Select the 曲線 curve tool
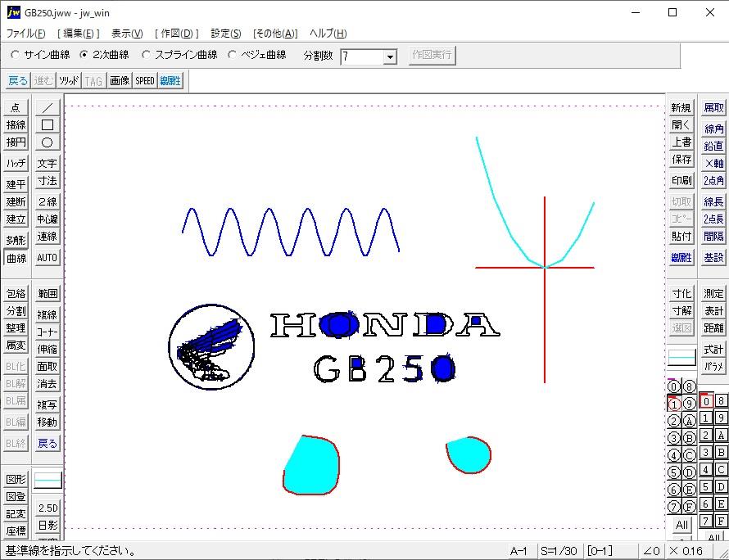This screenshot has width=729, height=560. coord(16,257)
